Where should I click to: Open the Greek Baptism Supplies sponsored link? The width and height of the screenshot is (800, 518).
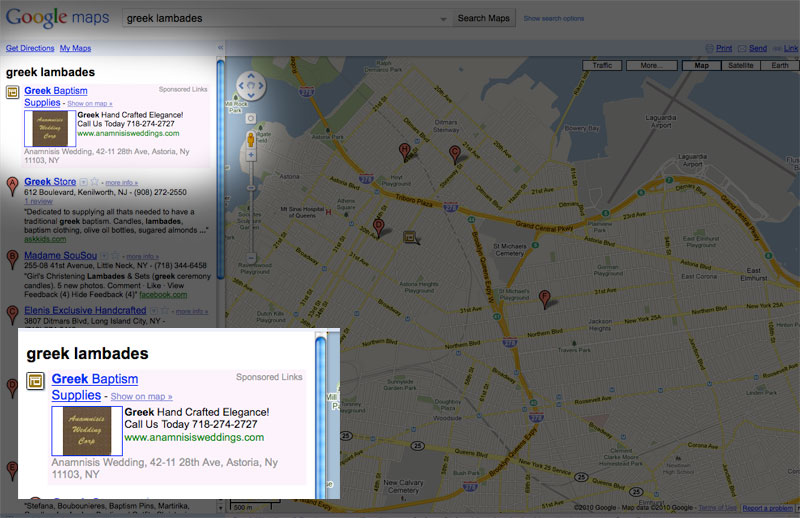56,96
